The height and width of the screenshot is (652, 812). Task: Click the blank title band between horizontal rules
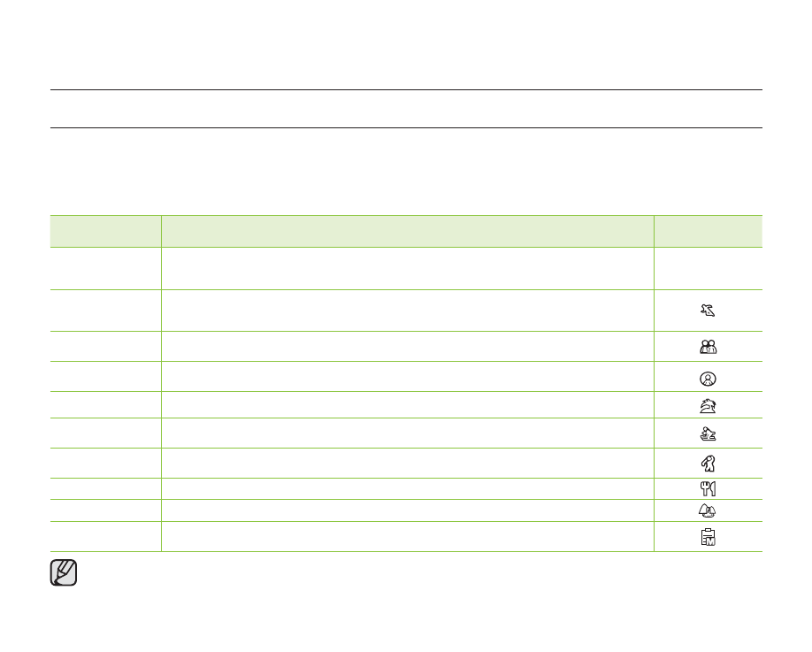(406, 109)
